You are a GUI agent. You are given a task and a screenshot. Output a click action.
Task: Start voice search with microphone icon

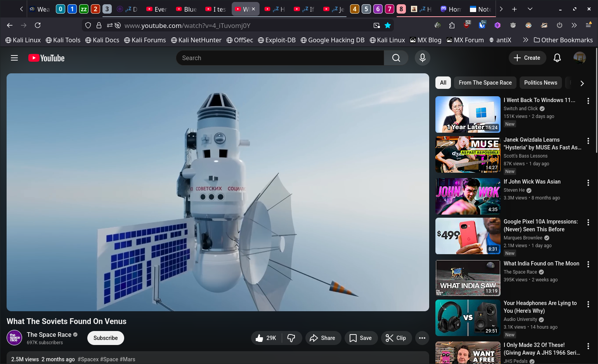point(422,58)
